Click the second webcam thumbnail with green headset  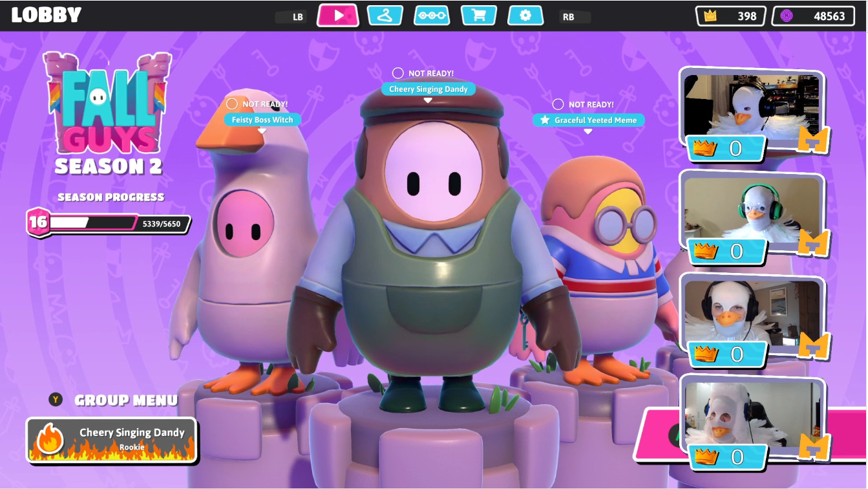[751, 210]
